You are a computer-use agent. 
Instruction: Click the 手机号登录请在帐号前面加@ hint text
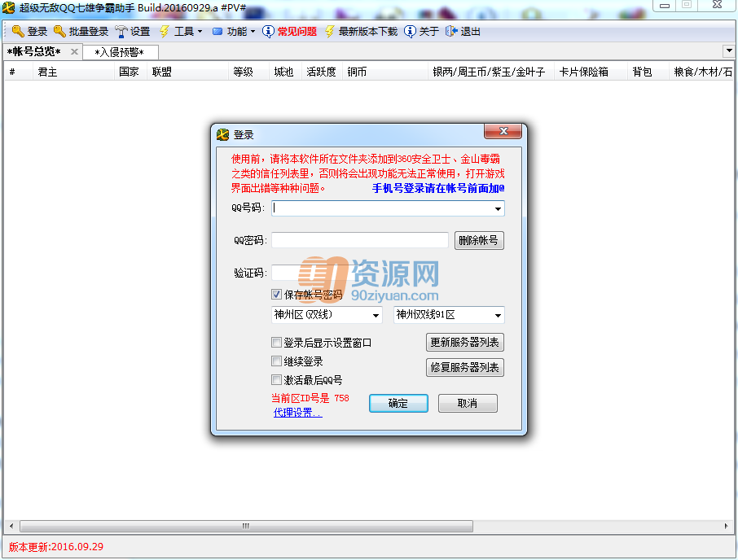(439, 188)
